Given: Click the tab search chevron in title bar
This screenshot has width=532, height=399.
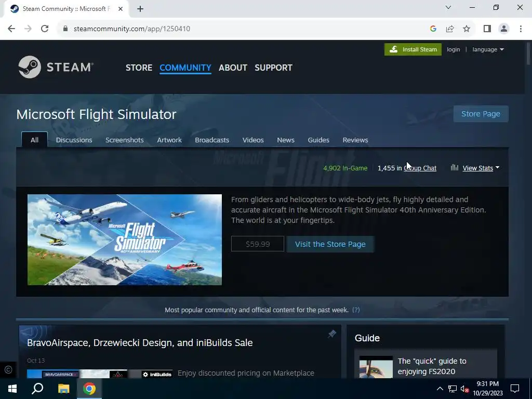Looking at the screenshot, I should [x=448, y=7].
